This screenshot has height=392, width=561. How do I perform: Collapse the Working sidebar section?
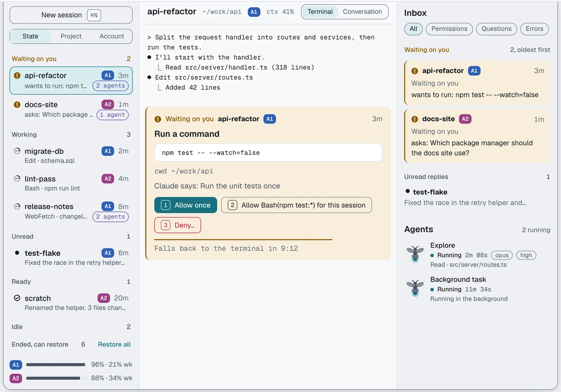pos(71,135)
